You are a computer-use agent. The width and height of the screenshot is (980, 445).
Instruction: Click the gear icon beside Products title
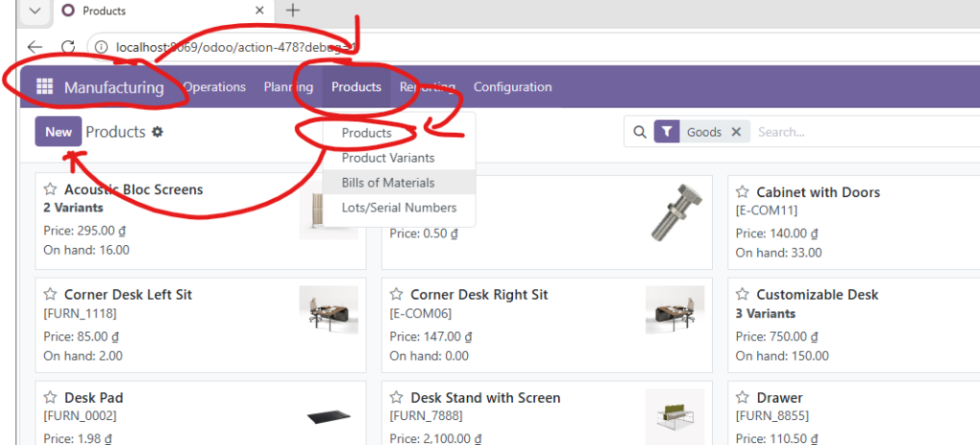[157, 132]
